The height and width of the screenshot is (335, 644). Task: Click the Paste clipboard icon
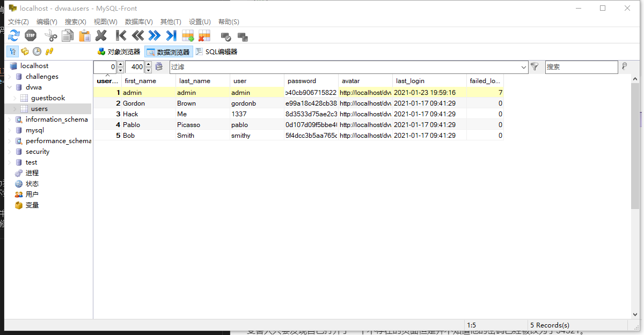85,36
